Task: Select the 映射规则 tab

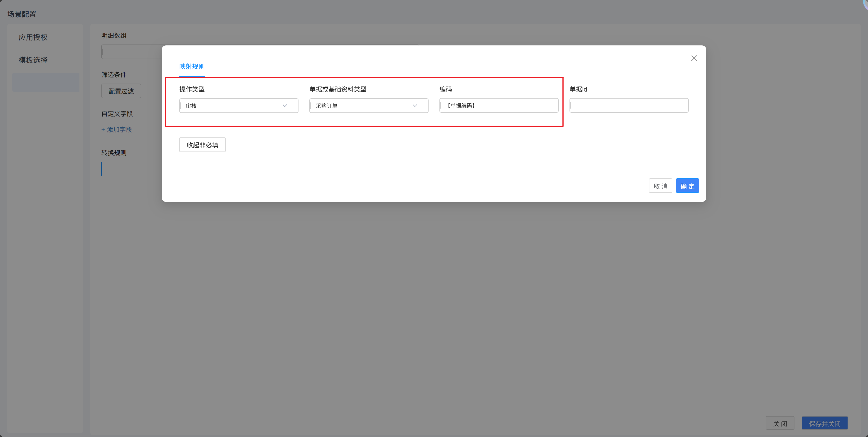Action: pos(192,66)
